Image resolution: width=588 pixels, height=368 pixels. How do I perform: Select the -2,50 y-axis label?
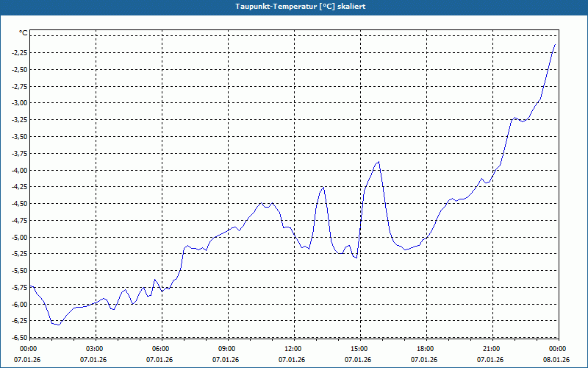coord(18,69)
